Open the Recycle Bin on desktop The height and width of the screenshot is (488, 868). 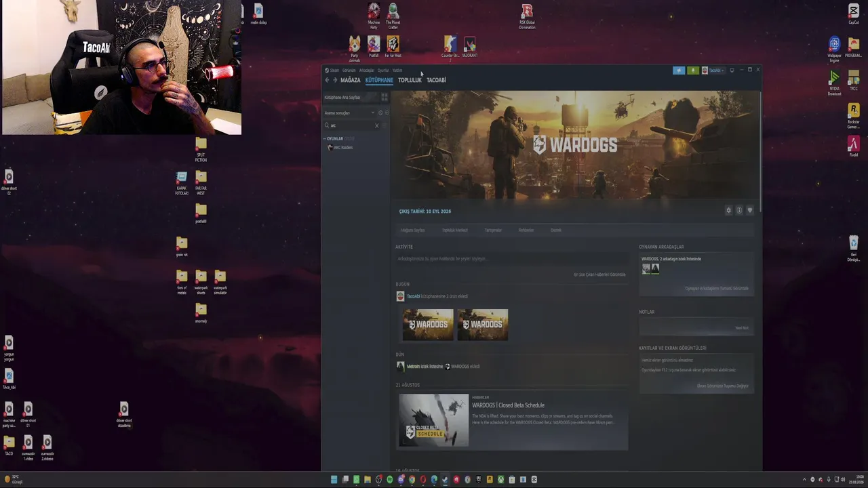854,249
